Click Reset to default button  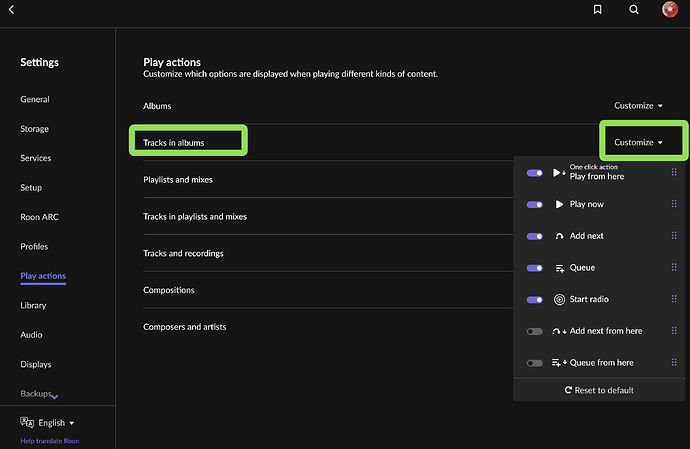pos(599,390)
